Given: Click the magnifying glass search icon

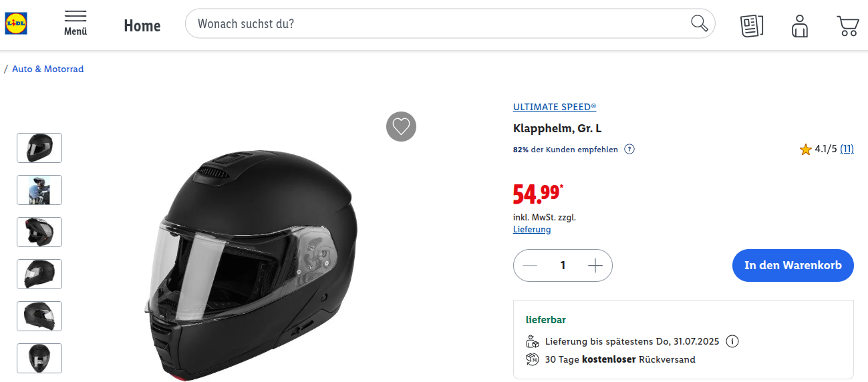Looking at the screenshot, I should click(x=699, y=23).
